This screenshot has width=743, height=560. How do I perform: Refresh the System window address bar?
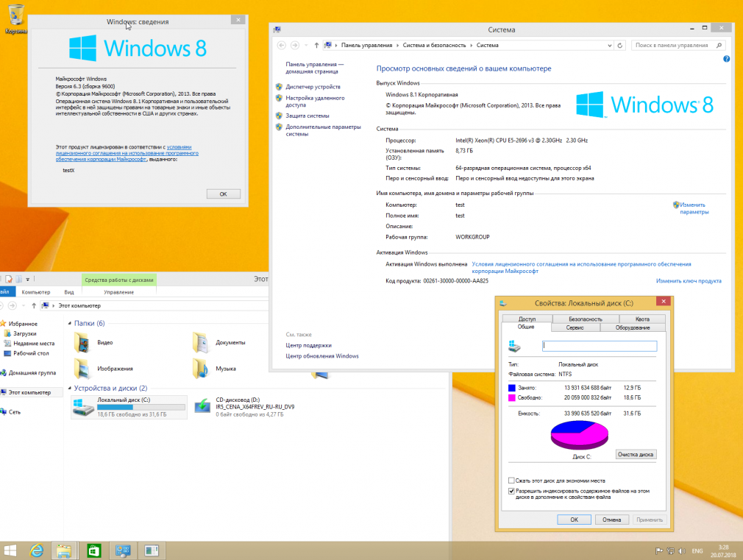coord(620,46)
